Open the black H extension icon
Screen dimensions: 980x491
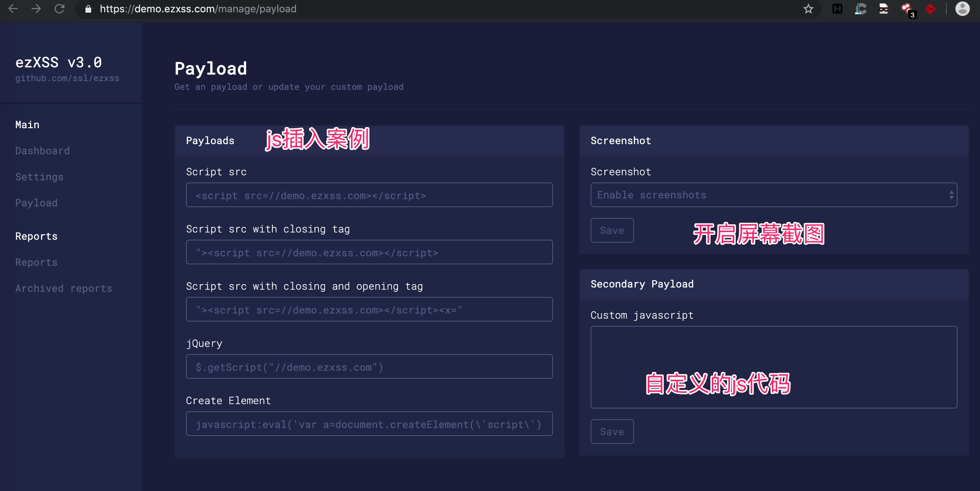point(837,9)
